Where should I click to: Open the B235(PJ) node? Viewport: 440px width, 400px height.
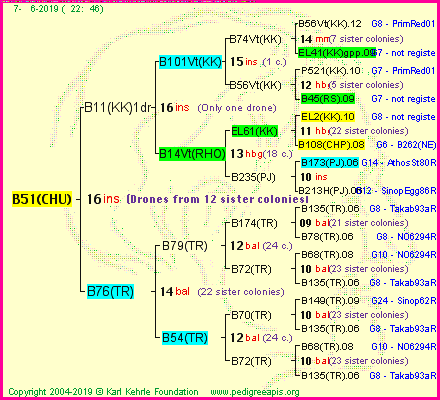tap(253, 177)
